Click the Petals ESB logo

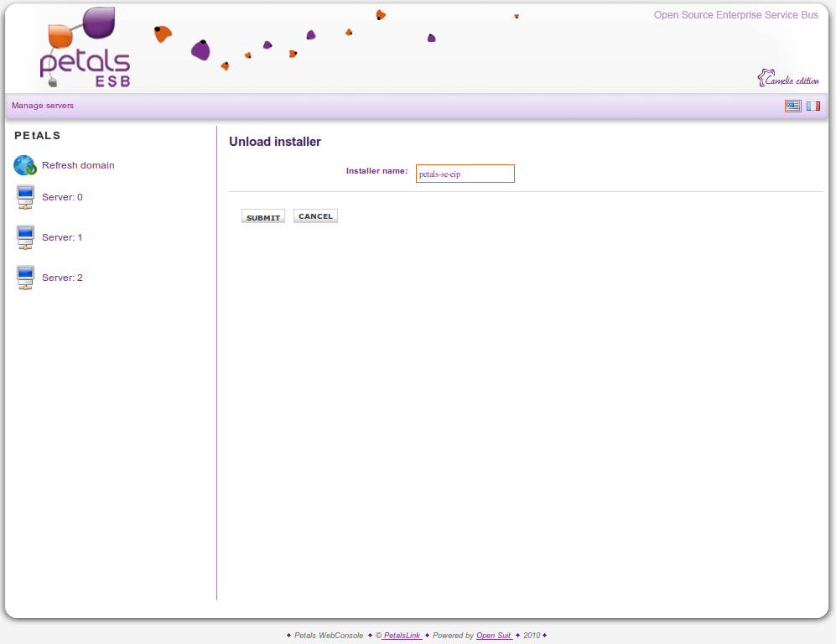click(85, 49)
